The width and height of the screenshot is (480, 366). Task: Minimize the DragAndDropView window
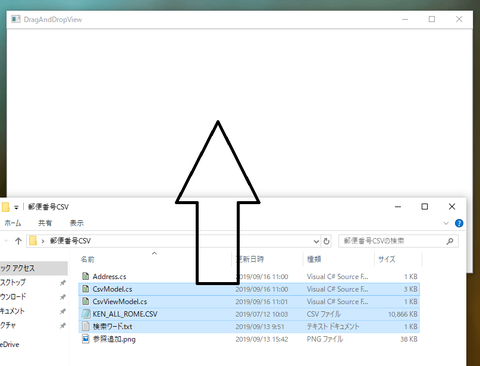tap(405, 19)
